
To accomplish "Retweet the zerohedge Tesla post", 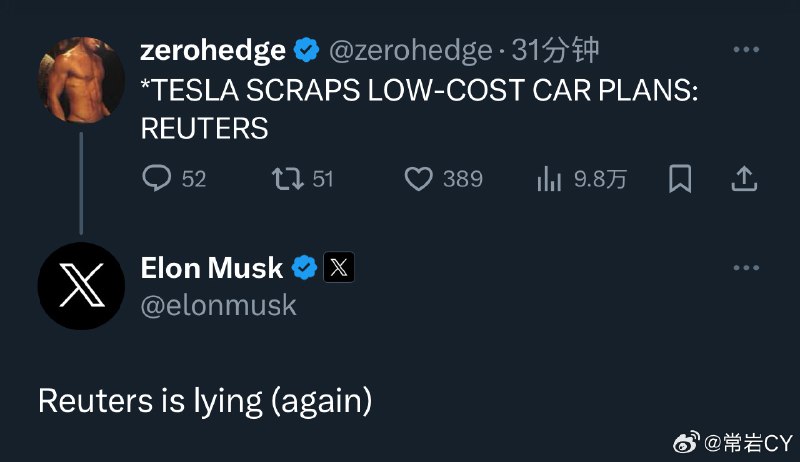I will (x=287, y=179).
